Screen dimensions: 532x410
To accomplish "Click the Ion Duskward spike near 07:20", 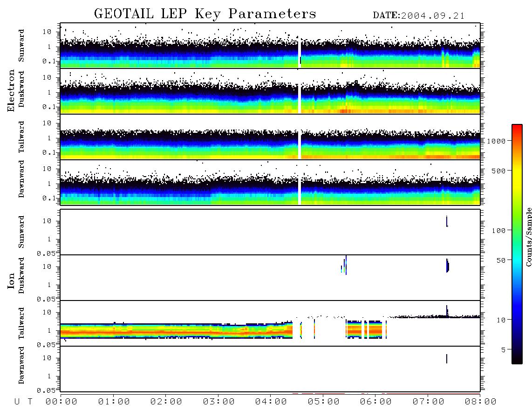I will click(x=448, y=266).
